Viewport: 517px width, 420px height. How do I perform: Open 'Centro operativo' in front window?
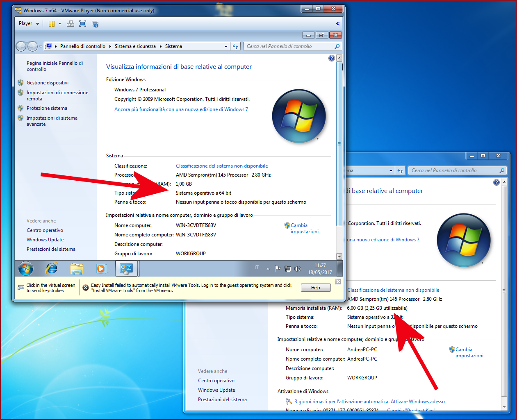[x=45, y=230]
